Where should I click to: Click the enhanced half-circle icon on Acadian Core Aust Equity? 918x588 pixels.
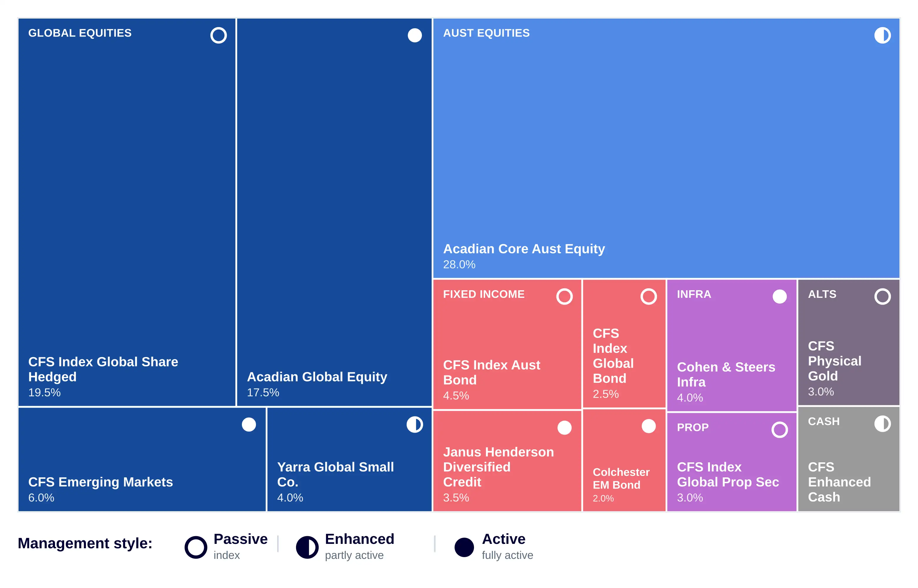(882, 35)
